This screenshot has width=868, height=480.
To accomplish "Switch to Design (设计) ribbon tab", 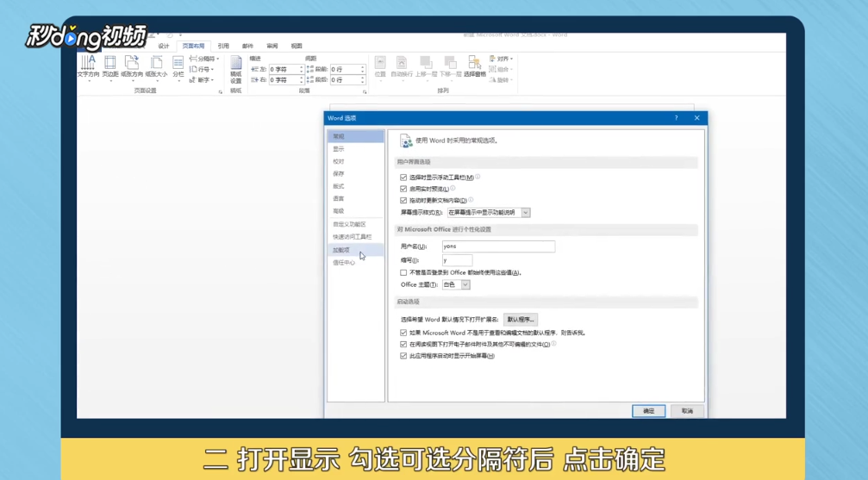I will (164, 46).
